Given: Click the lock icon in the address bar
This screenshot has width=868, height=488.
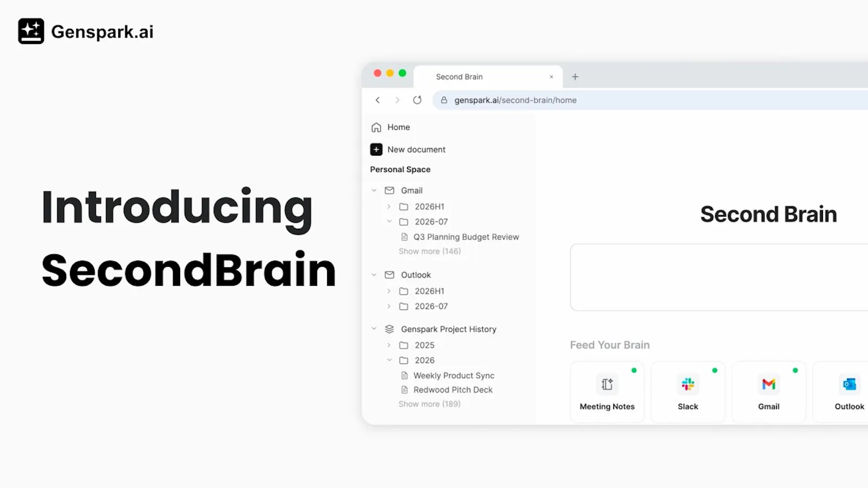Looking at the screenshot, I should click(444, 100).
